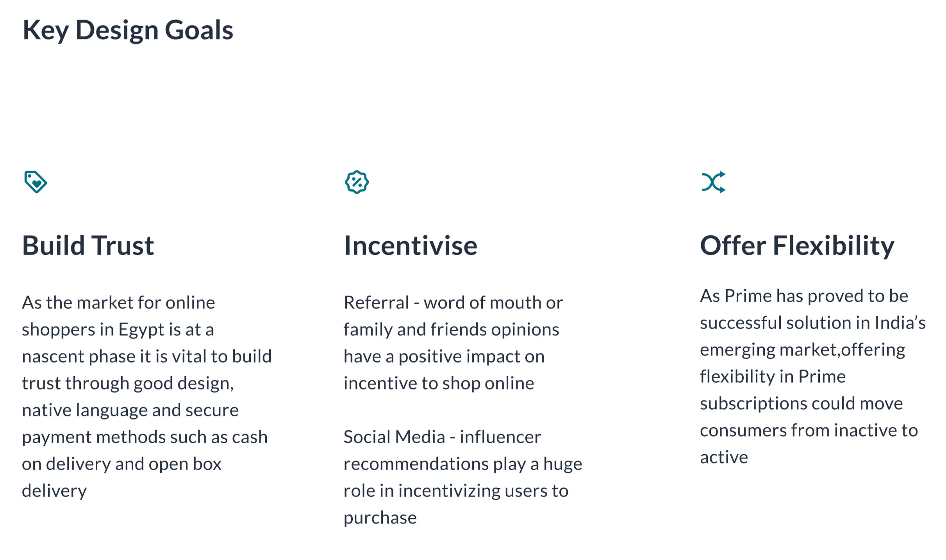Viewport: 946px width, 560px height.
Task: Select the Offer Flexibility heading
Action: (797, 245)
